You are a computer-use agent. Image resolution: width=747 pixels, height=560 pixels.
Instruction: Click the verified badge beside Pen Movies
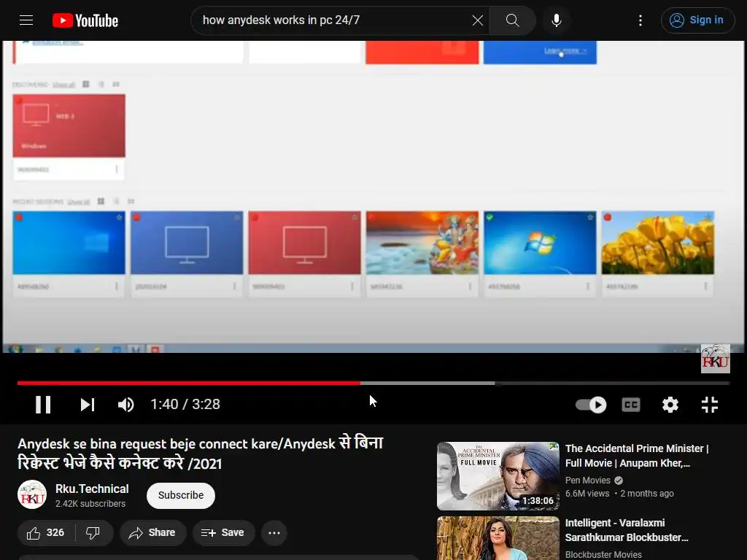click(619, 481)
